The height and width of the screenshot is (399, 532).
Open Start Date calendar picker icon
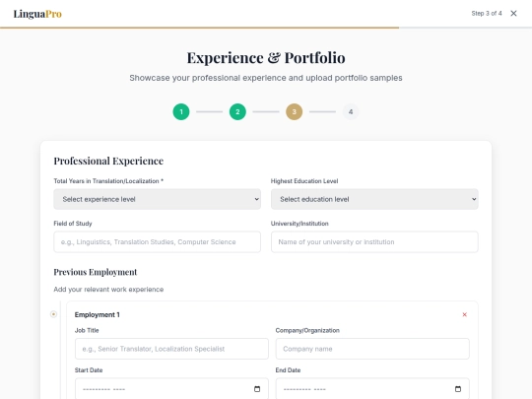point(257,389)
